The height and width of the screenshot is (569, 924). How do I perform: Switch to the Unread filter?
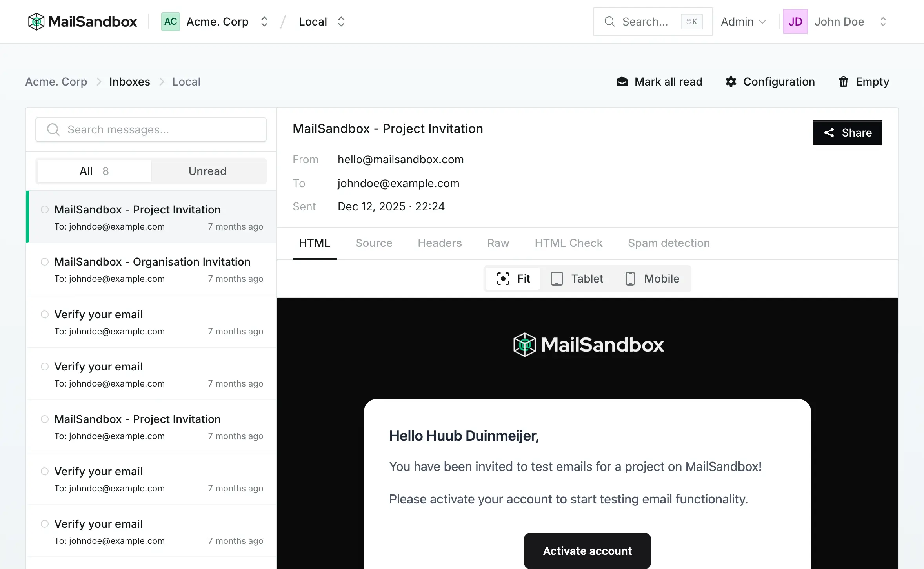click(207, 171)
